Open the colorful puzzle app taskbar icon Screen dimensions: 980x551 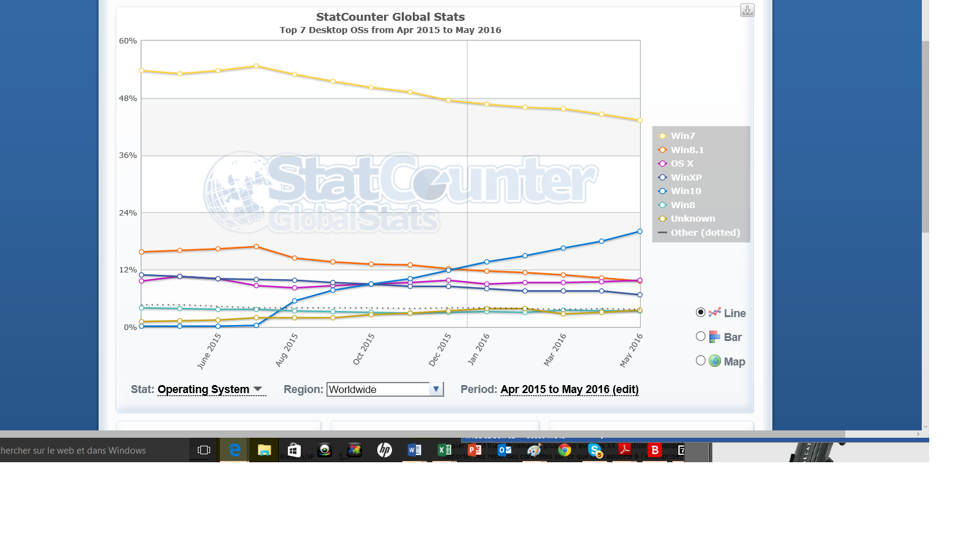click(x=354, y=450)
